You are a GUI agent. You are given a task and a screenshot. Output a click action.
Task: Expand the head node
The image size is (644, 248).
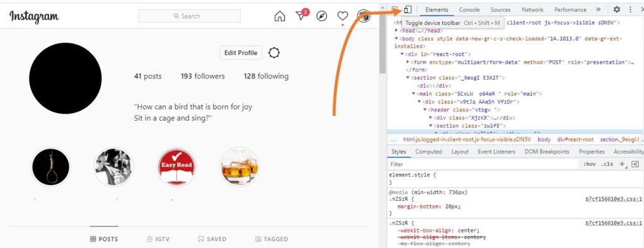[396, 31]
